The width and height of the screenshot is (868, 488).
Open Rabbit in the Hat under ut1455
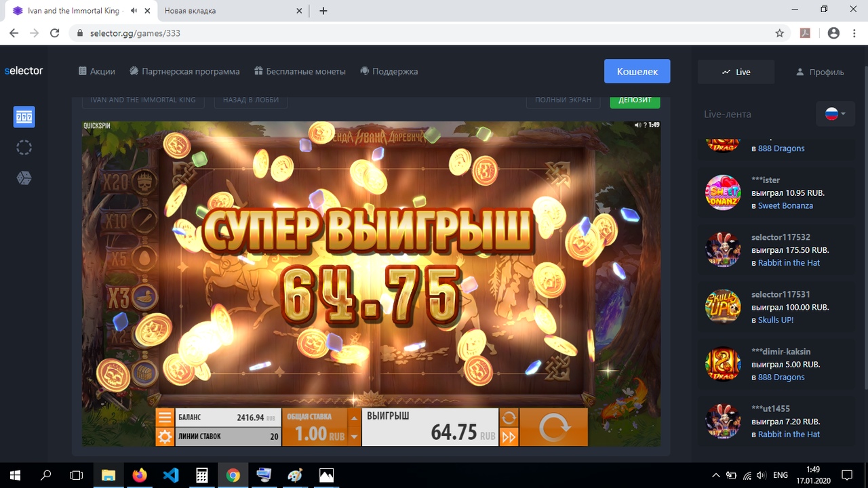tap(789, 434)
